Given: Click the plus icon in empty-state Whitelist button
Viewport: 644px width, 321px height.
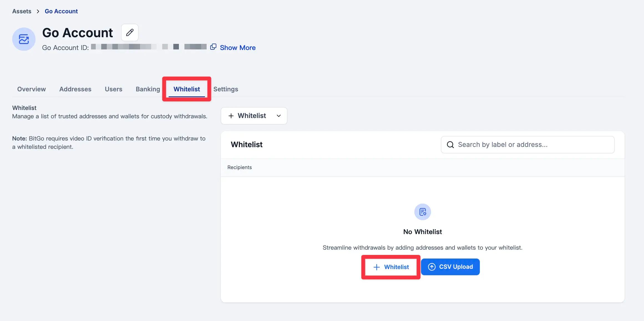Looking at the screenshot, I should coord(376,267).
